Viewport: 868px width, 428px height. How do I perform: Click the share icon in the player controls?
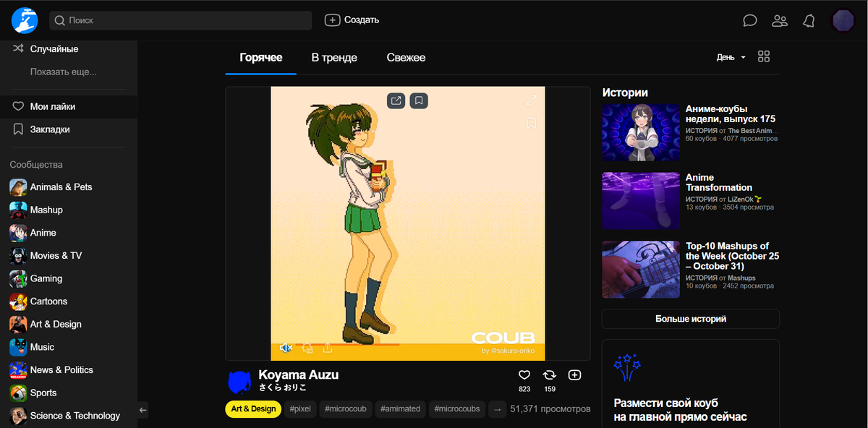[327, 348]
